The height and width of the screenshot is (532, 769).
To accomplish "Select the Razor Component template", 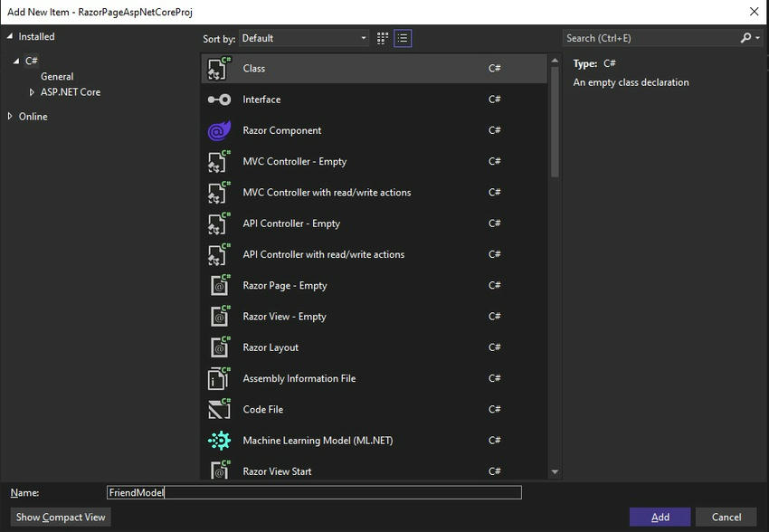I will 218,129.
